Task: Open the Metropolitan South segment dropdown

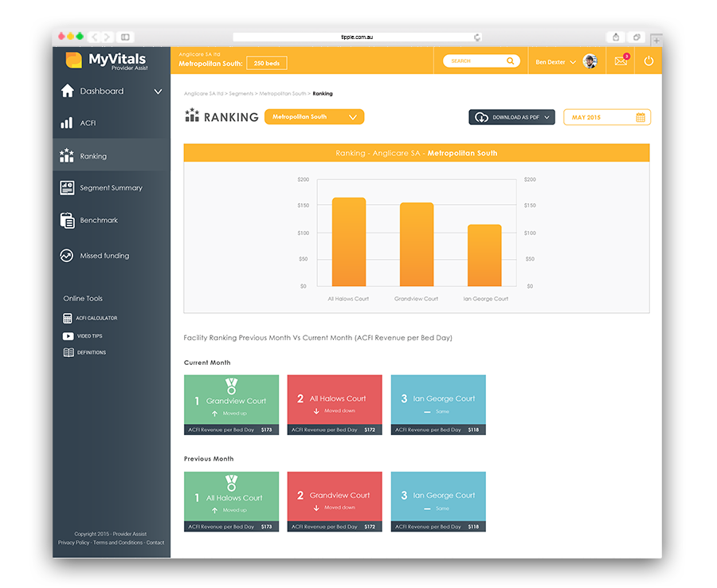Action: tap(314, 117)
